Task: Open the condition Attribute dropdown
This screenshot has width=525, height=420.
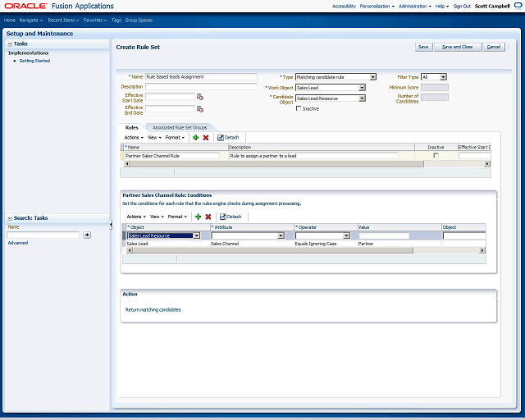Action: pos(281,235)
